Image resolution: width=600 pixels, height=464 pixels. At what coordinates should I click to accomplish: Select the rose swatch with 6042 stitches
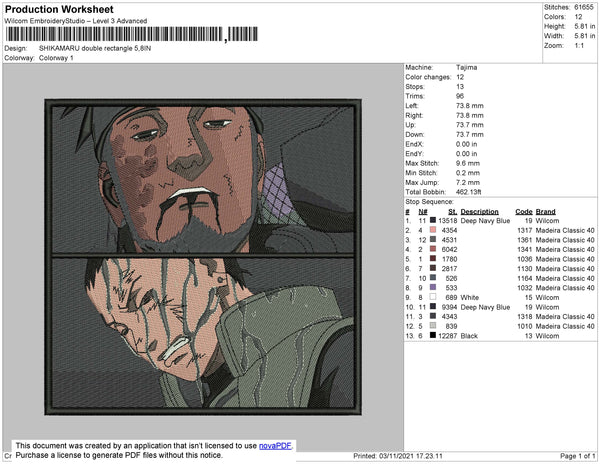(x=433, y=249)
